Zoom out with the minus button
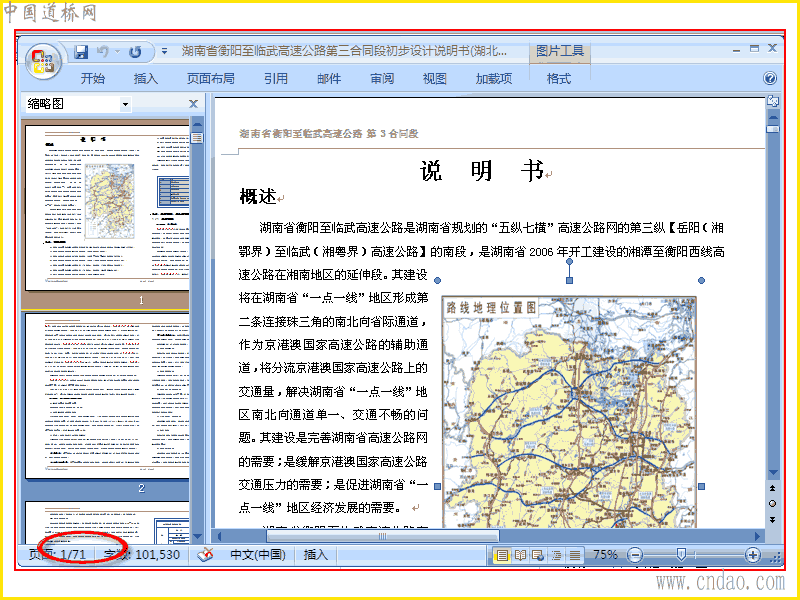 pos(634,555)
